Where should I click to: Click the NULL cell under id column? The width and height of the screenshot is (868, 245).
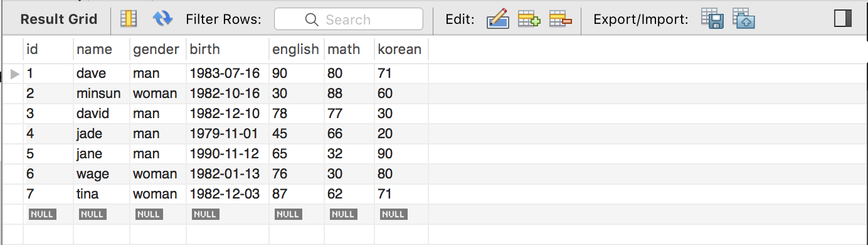click(42, 214)
